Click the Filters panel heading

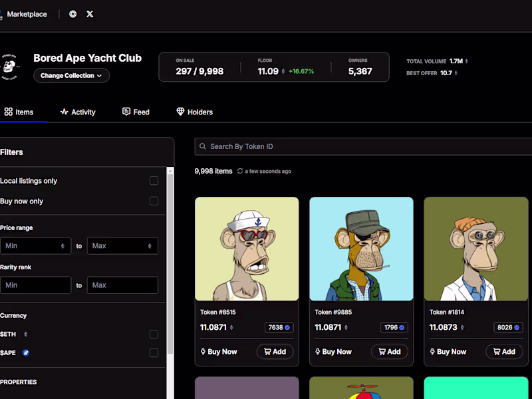coord(11,152)
